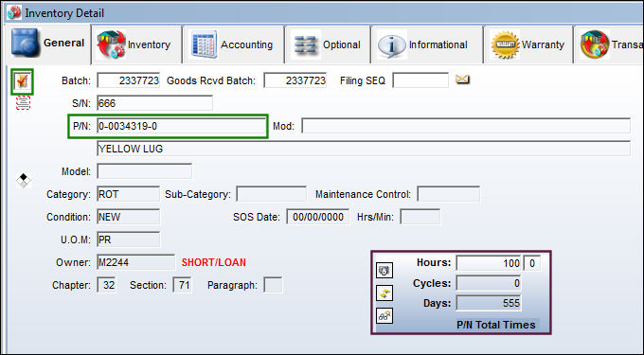Click the Days field showing 555
Viewport: 644px width, 355px height.
click(x=489, y=303)
